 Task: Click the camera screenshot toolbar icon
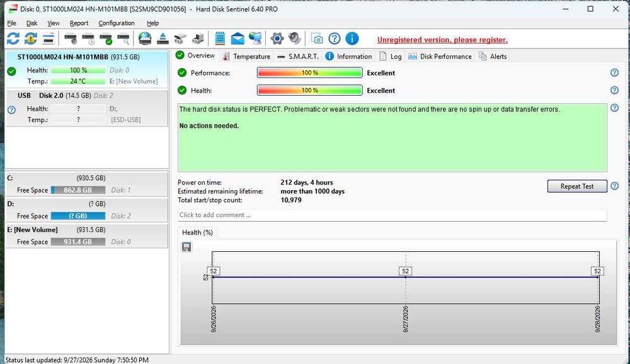[317, 38]
